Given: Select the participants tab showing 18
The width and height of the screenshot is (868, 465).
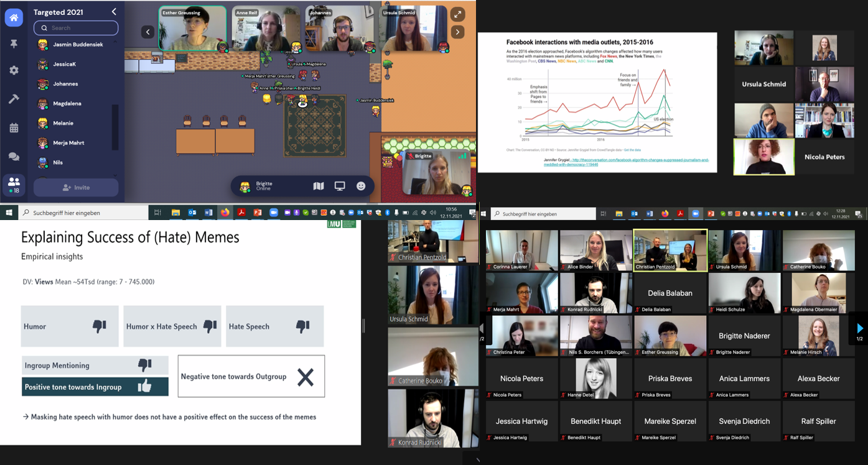Looking at the screenshot, I should point(14,183).
